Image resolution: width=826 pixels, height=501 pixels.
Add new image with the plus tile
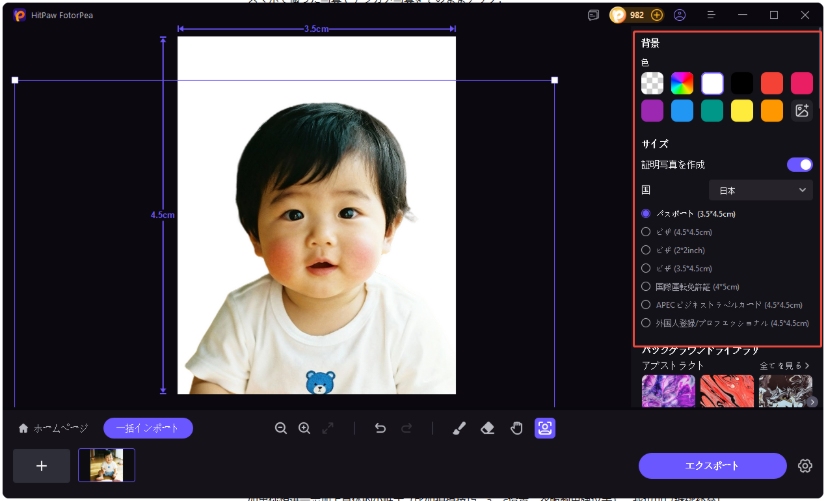(x=42, y=466)
